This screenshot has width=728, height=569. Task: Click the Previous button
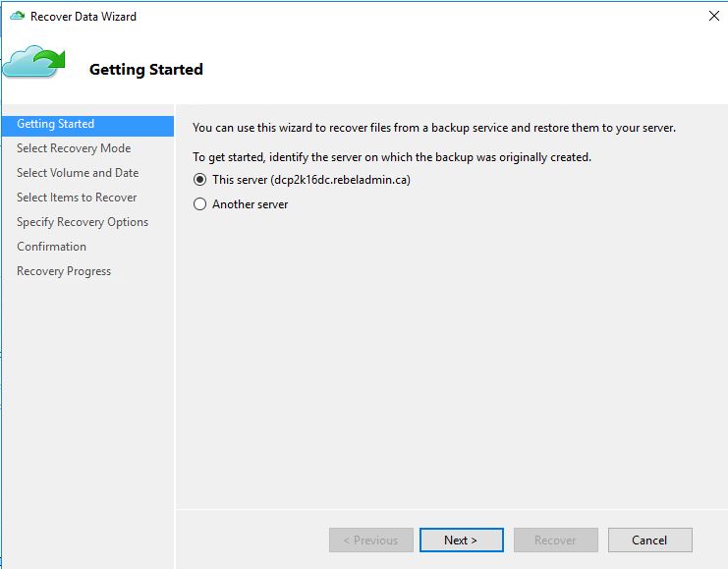[371, 541]
